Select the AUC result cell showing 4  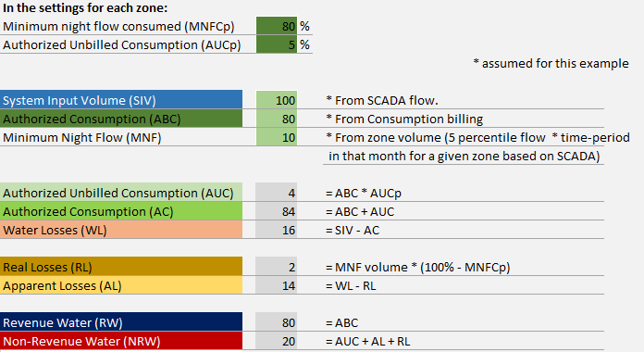coord(276,193)
